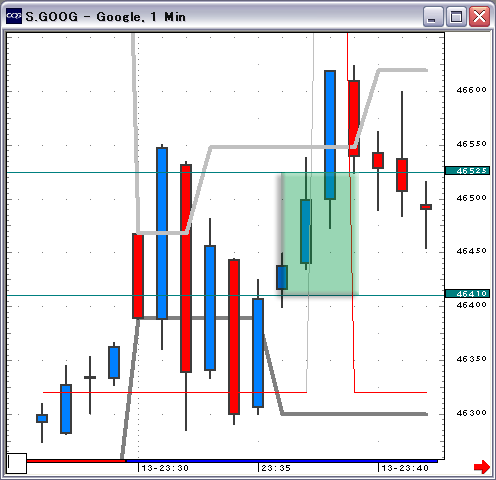Click the 46350 price axis label
Image resolution: width=496 pixels, height=480 pixels.
[x=471, y=359]
